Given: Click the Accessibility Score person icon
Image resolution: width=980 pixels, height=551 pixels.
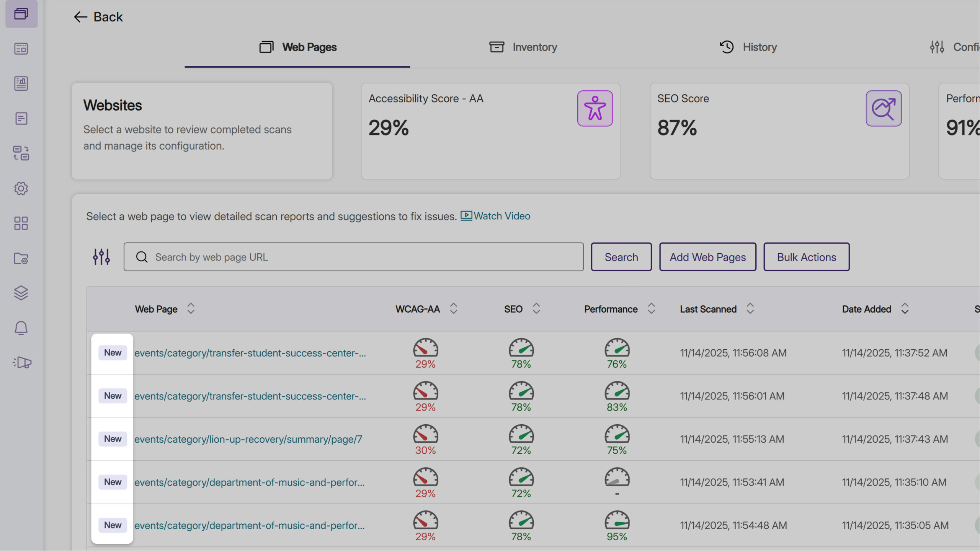Looking at the screenshot, I should pos(595,108).
